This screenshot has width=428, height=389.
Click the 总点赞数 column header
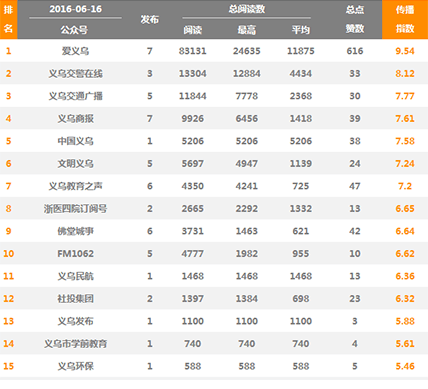click(x=355, y=19)
